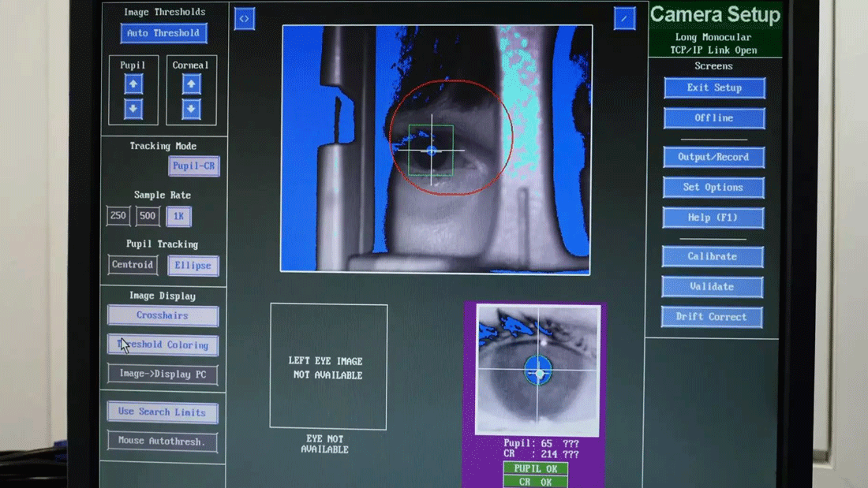Open the Validate screen
This screenshot has height=488, width=868.
coord(713,287)
